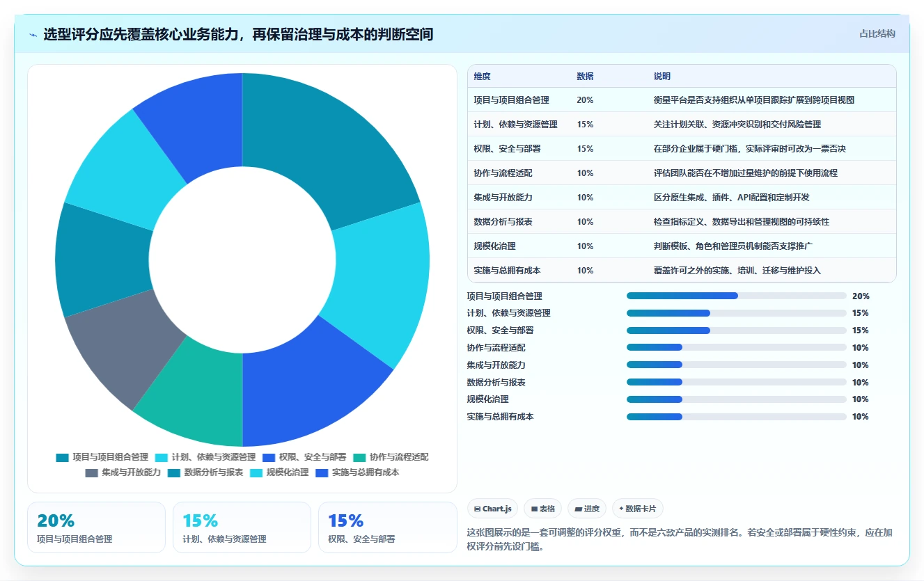Click legend swatch for 计划、依赖与资源管理

click(162, 457)
